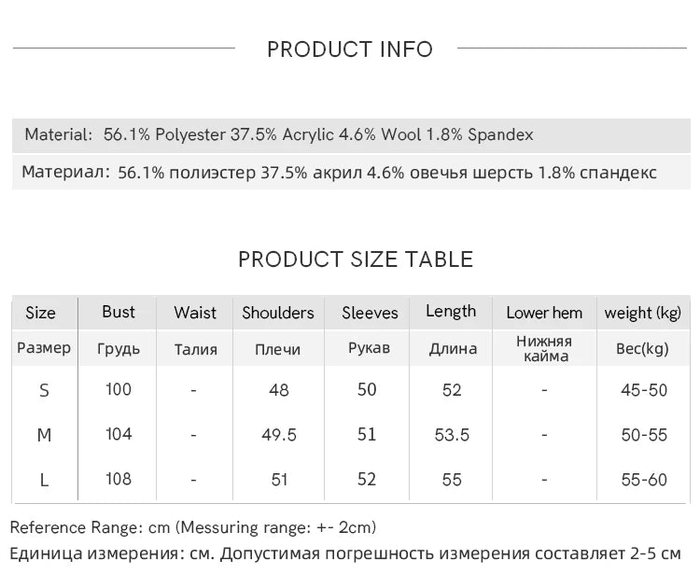Click the PRODUCT SIZE TABLE heading
Image resolution: width=700 pixels, height=588 pixels.
[356, 259]
